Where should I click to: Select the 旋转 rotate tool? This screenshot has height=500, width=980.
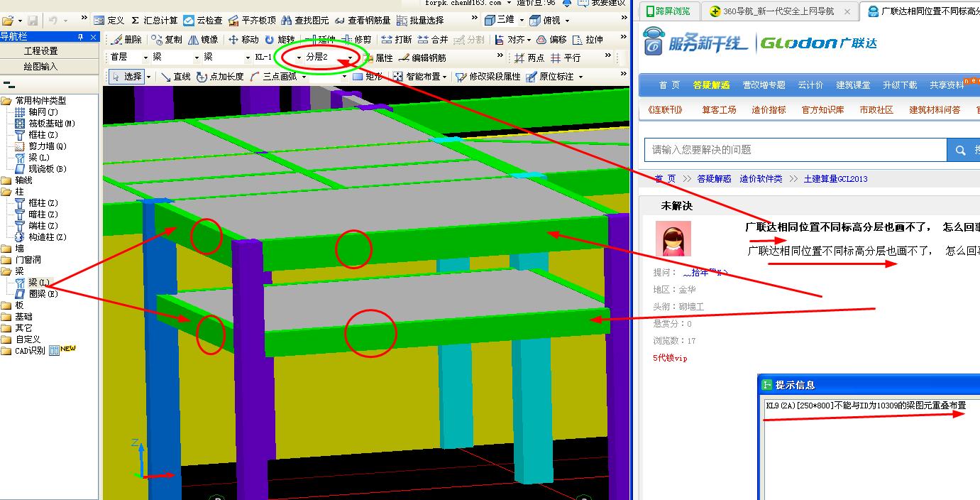coord(280,40)
